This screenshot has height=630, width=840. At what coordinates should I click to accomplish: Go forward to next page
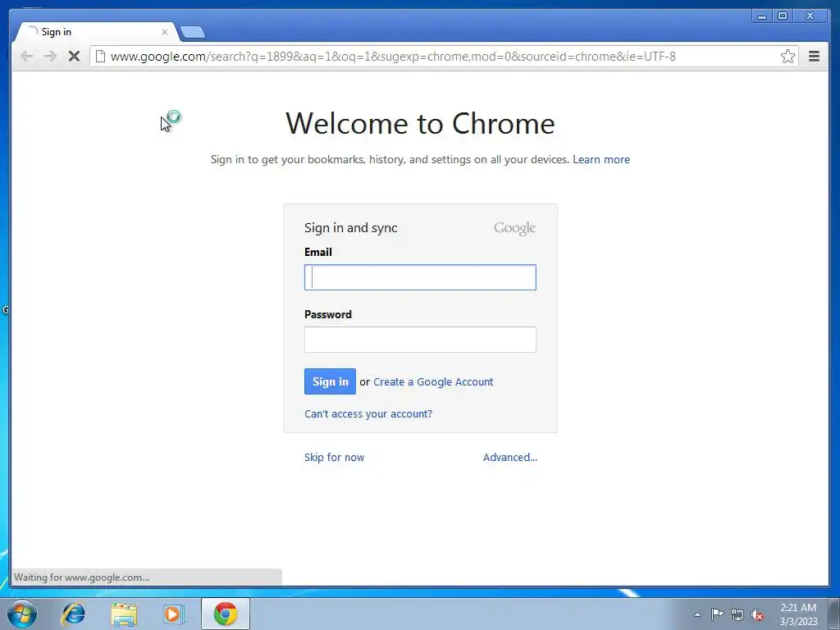[x=50, y=57]
